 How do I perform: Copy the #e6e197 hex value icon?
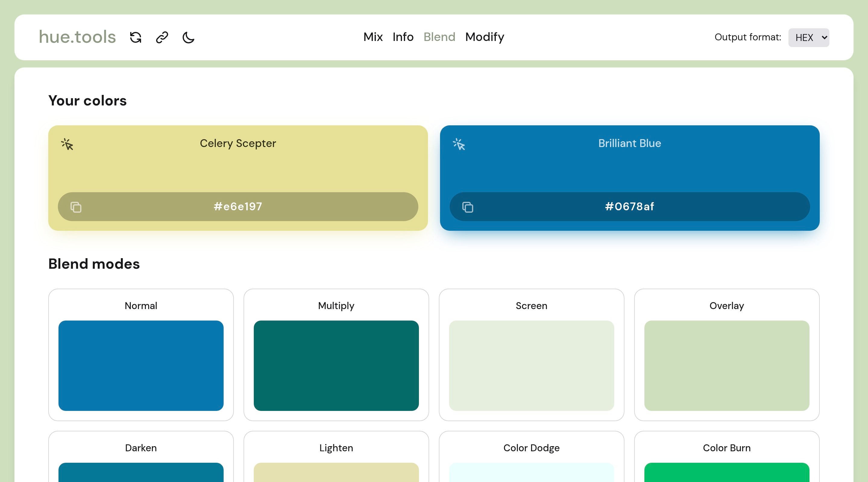click(x=76, y=207)
